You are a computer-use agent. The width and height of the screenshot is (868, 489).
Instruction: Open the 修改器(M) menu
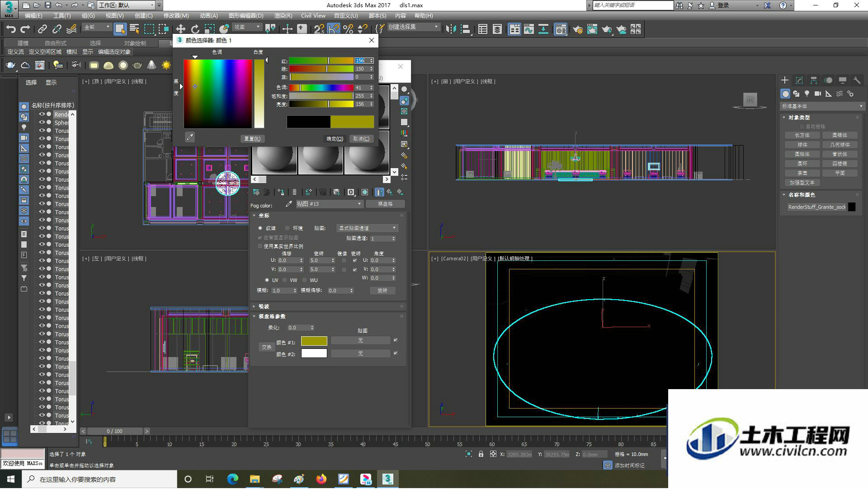point(176,16)
